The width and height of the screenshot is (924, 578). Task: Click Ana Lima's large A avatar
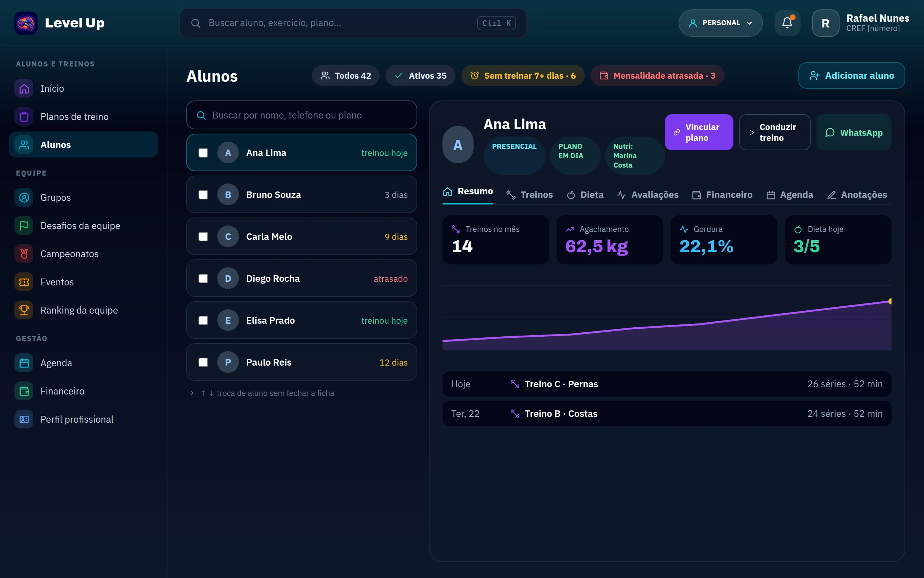[458, 145]
